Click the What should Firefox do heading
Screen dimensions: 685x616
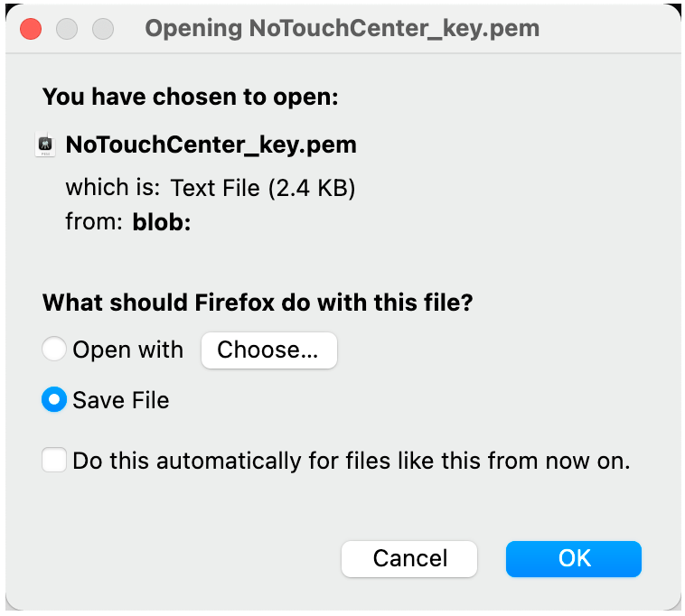258,303
